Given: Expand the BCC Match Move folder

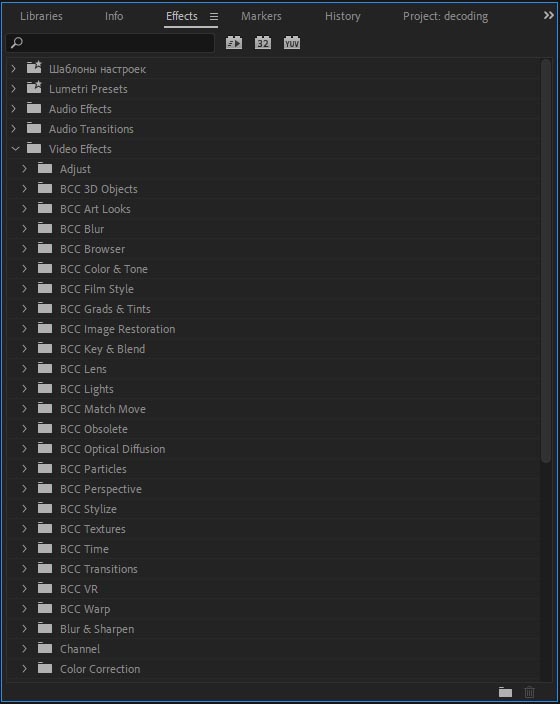Looking at the screenshot, I should point(25,409).
